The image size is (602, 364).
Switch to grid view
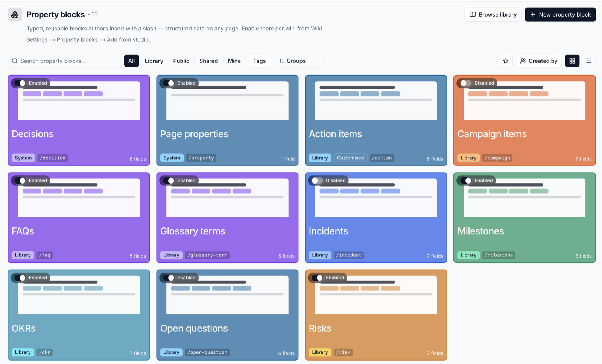[572, 61]
